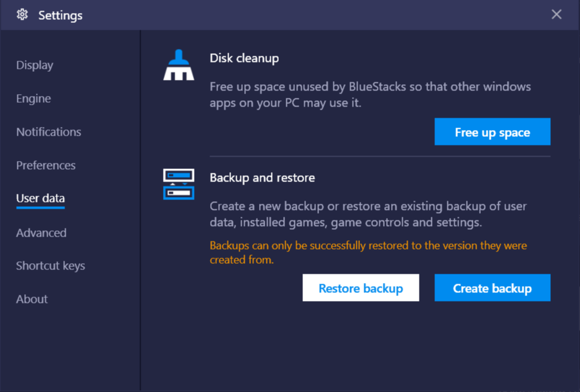Viewport: 580px width, 392px height.
Task: Select the Preferences tab
Action: coord(46,165)
